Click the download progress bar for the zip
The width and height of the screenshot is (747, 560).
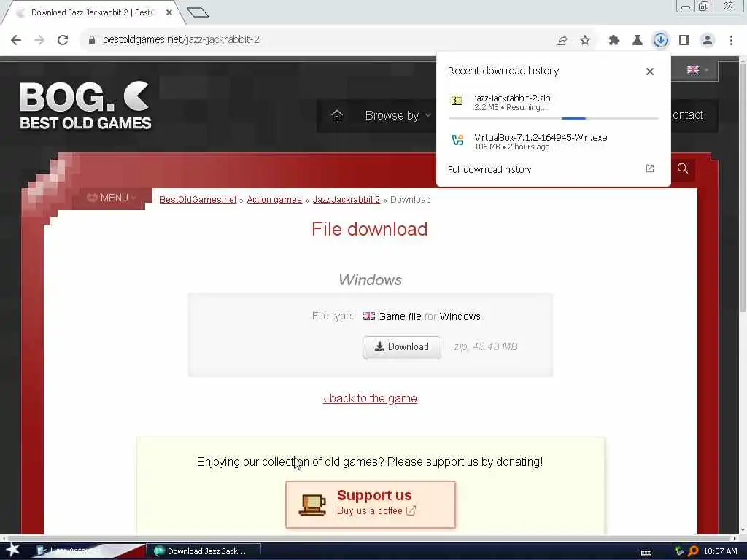pos(554,117)
